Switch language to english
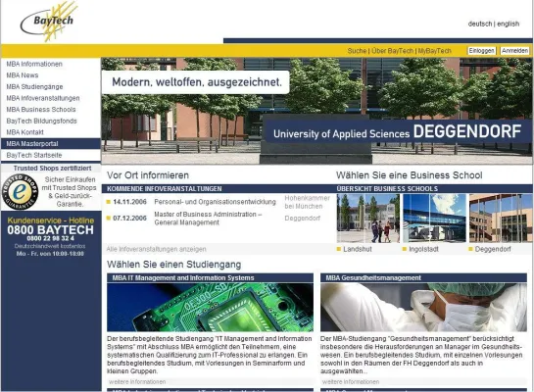534x392 pixels. 509,24
